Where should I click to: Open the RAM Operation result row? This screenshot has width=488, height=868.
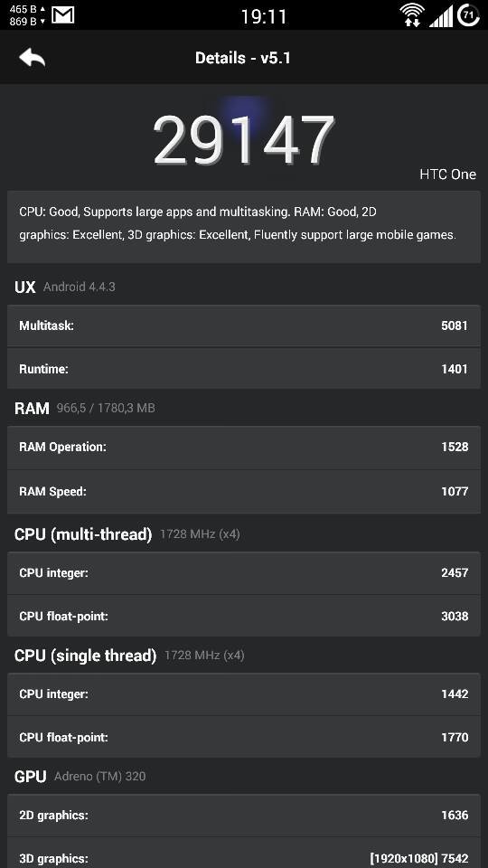click(x=244, y=448)
